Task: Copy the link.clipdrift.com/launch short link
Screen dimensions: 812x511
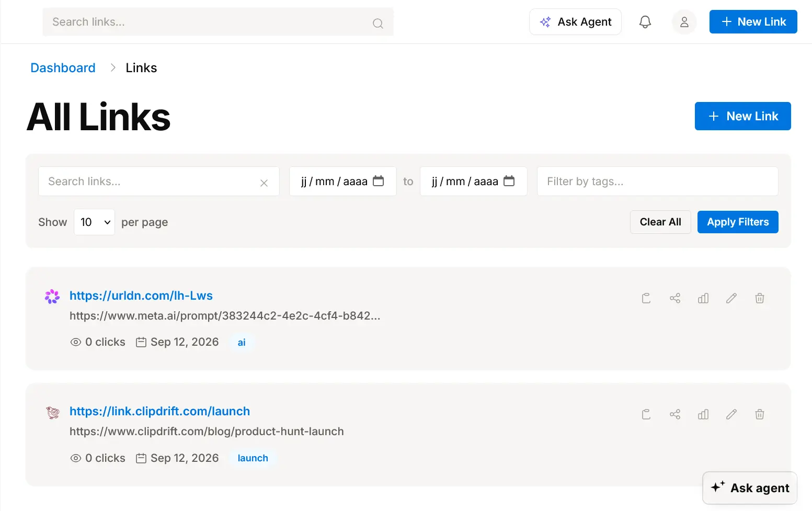Action: 646,414
